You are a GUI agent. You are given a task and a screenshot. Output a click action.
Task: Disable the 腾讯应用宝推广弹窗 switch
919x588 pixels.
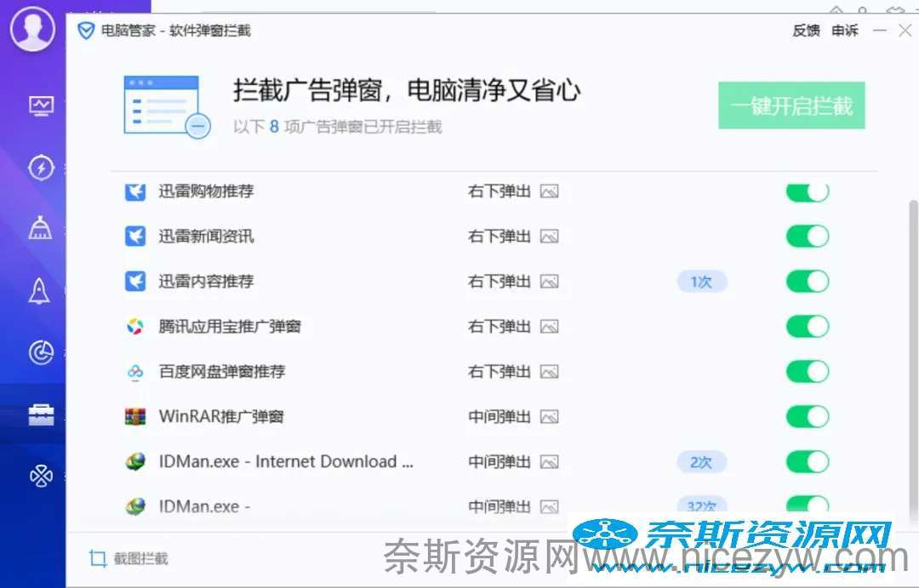[808, 327]
